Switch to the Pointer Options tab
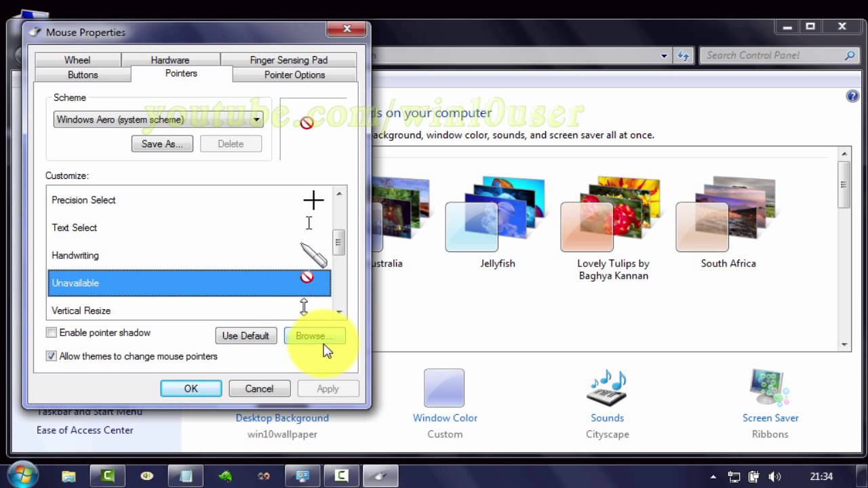The width and height of the screenshot is (868, 488). click(293, 75)
